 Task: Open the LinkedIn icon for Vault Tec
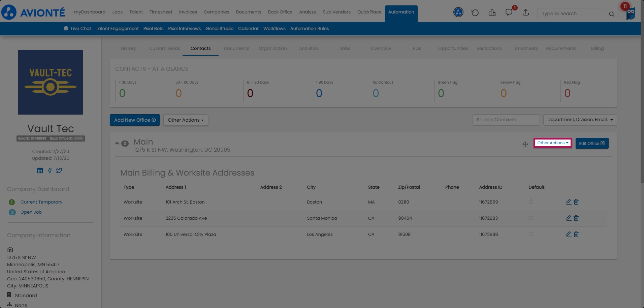[x=40, y=171]
